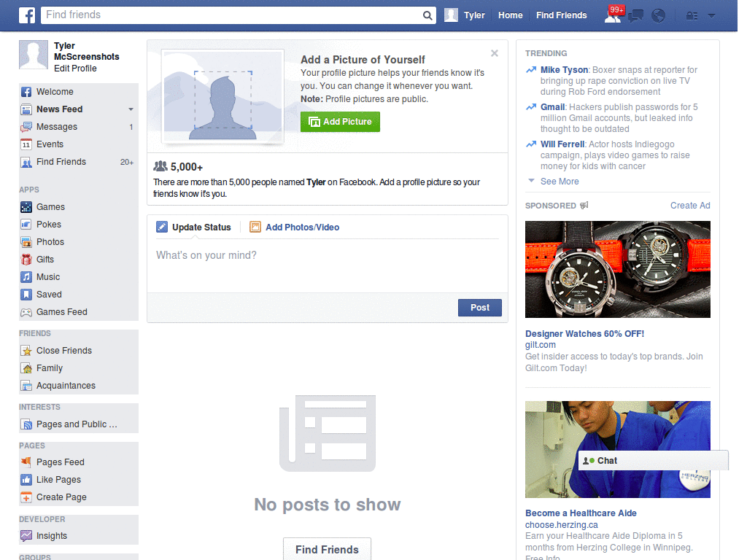The height and width of the screenshot is (560, 747).
Task: Click the blue Post button
Action: coord(480,308)
